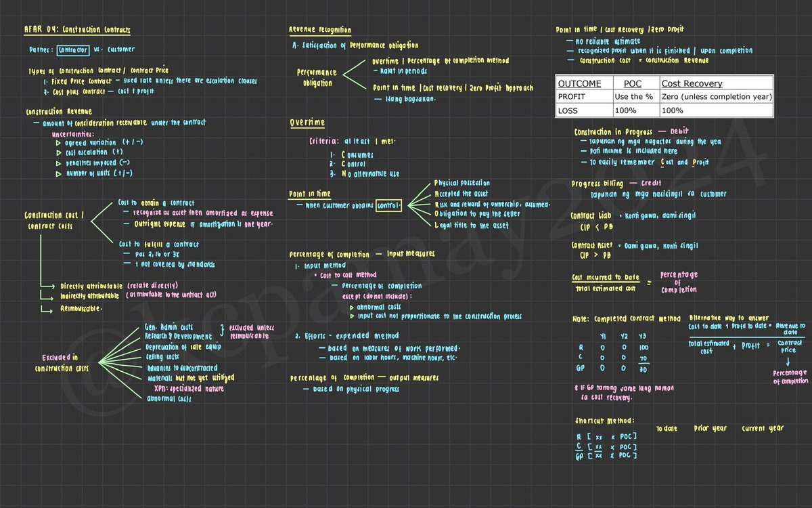Click the 'Shortcut method:' heading
Image resolution: width=812 pixels, height=508 pixels.
(606, 421)
